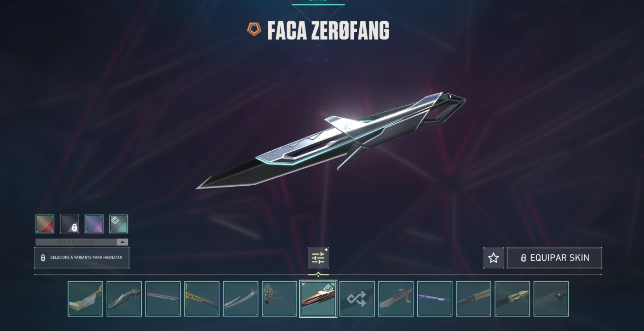Expand the Ver Melhorias upgrades panel
The width and height of the screenshot is (644, 331).
pos(82,242)
